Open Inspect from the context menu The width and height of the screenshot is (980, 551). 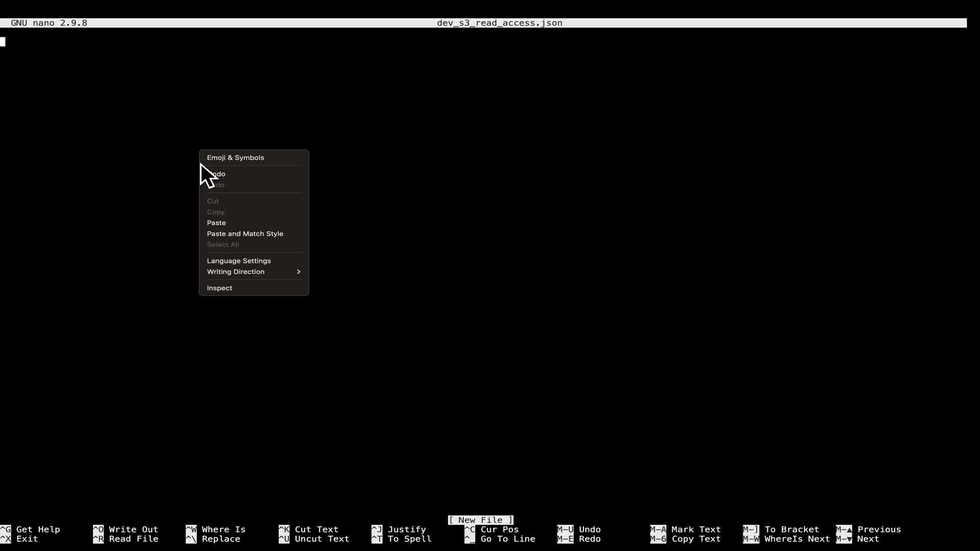219,288
